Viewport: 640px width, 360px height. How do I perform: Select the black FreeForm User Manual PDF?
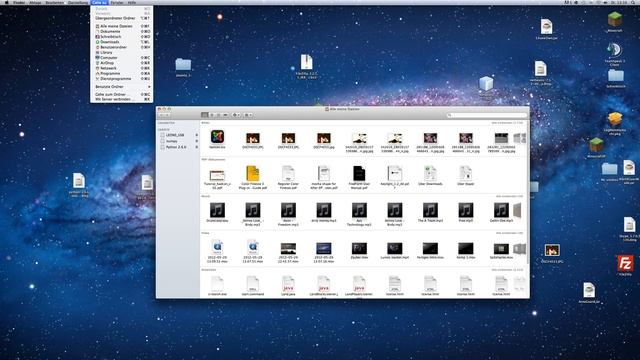(359, 173)
